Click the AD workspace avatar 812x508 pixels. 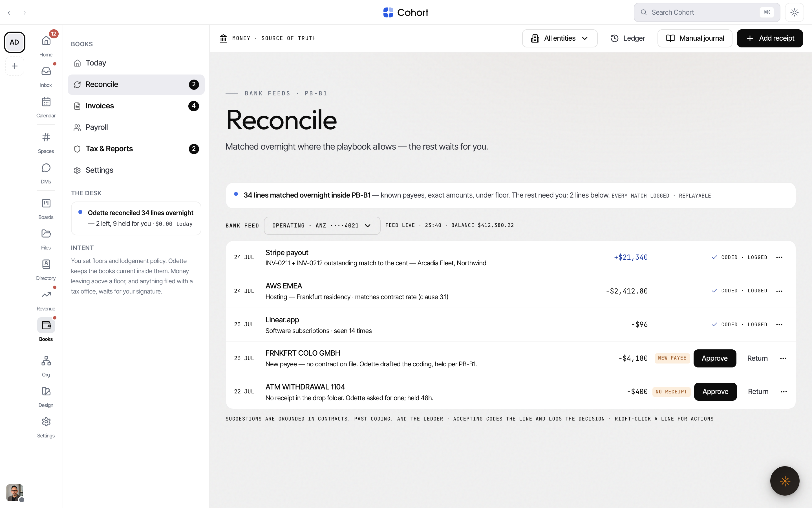tap(14, 42)
